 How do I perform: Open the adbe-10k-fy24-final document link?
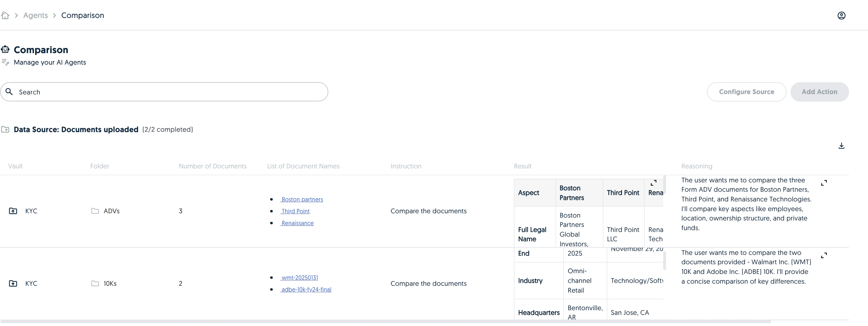tap(306, 289)
